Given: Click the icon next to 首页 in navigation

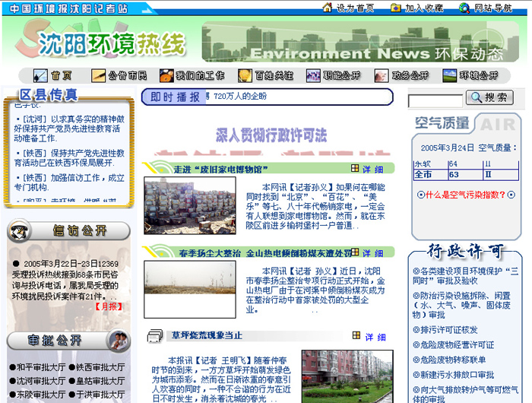Looking at the screenshot, I should pyautogui.click(x=40, y=75).
